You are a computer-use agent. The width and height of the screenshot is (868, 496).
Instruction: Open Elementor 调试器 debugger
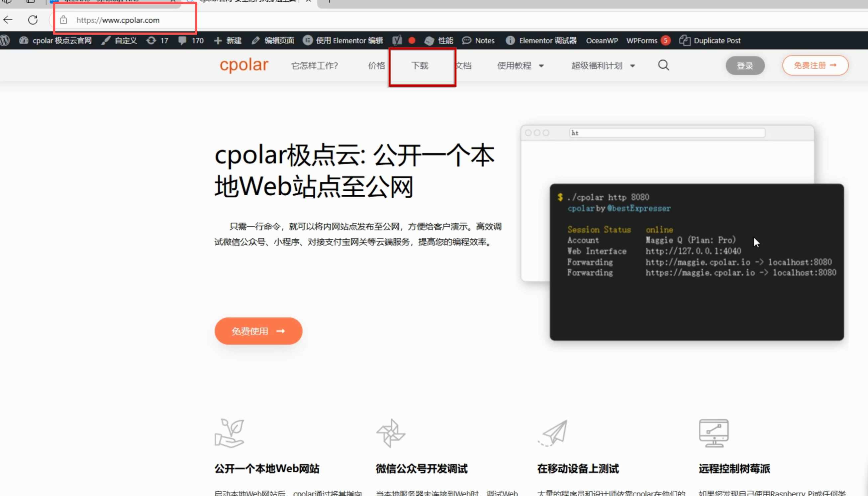541,41
